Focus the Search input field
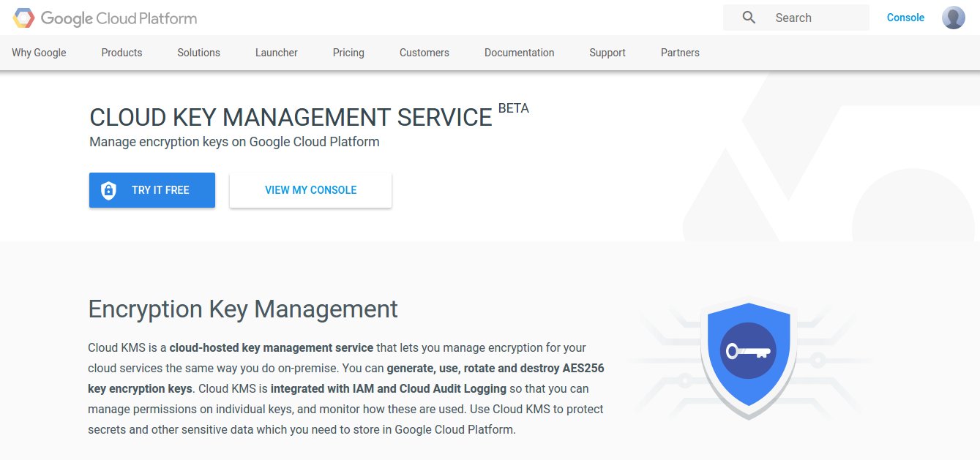The width and height of the screenshot is (980, 460). pos(816,18)
